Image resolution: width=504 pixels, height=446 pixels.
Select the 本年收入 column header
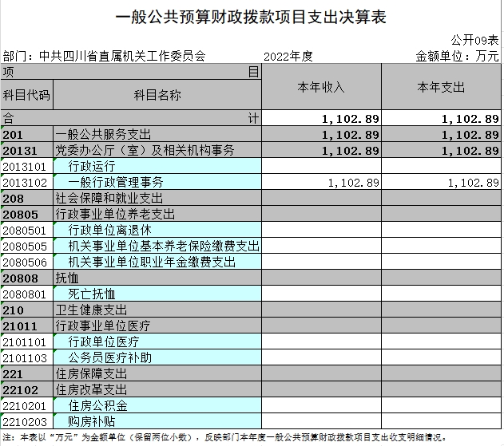tap(321, 87)
